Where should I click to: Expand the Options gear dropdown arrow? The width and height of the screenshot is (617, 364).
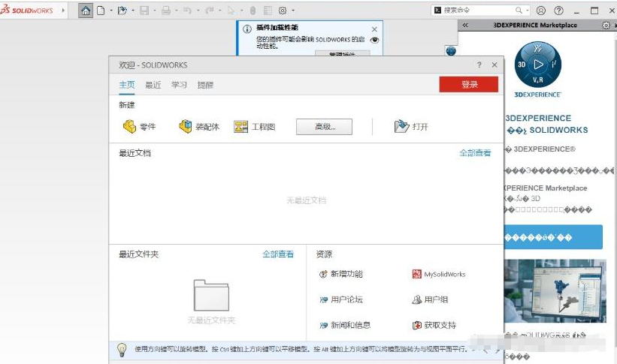pos(293,11)
